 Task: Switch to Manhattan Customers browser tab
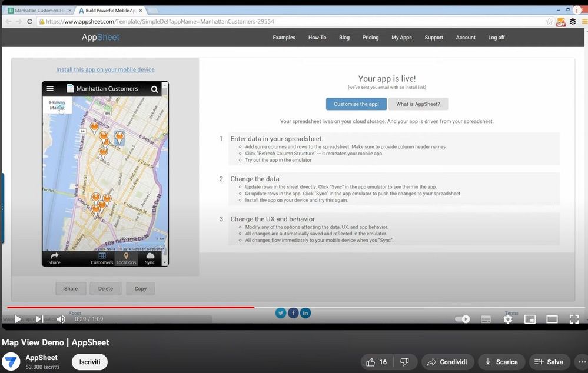coord(39,11)
